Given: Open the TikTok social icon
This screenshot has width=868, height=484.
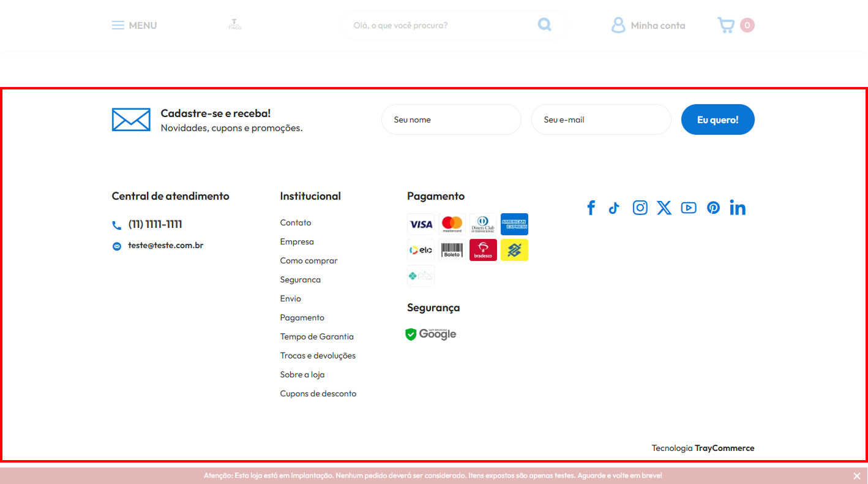Looking at the screenshot, I should click(x=614, y=208).
